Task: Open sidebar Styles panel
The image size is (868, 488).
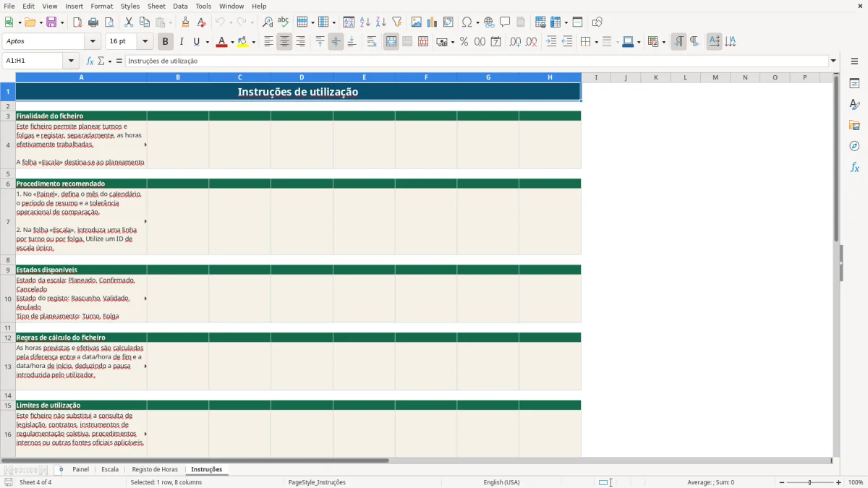Action: pos(854,104)
